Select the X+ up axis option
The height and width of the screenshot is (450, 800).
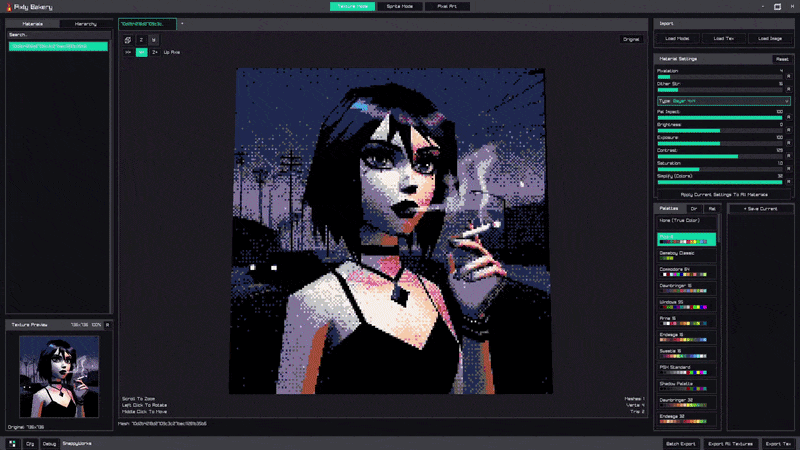click(128, 52)
